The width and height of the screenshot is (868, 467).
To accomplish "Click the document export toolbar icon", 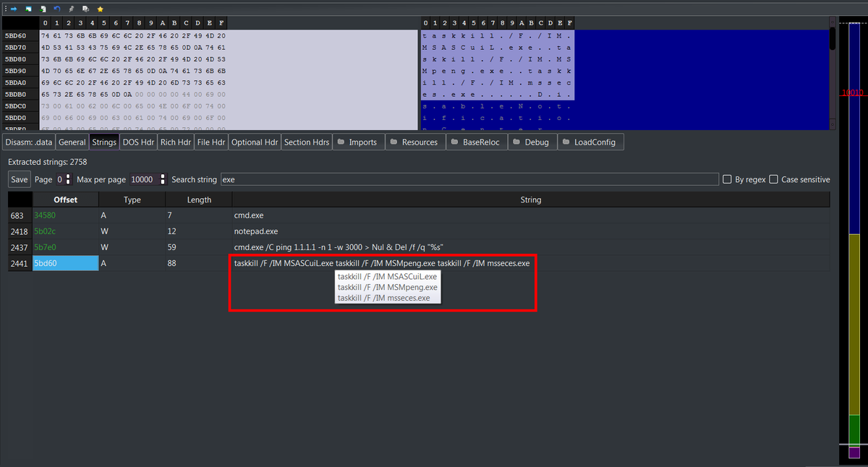I will 43,9.
